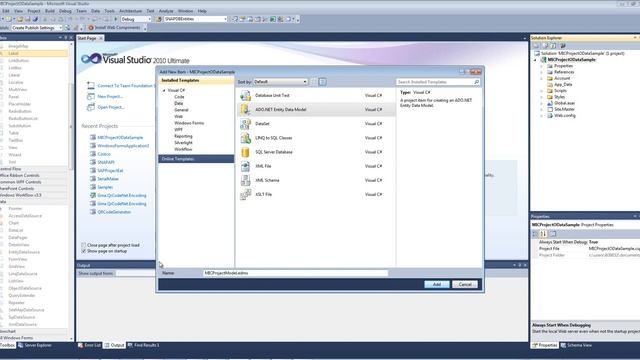Open the Analyze menu
Image resolution: width=640 pixels, height=360 pixels.
(x=166, y=11)
